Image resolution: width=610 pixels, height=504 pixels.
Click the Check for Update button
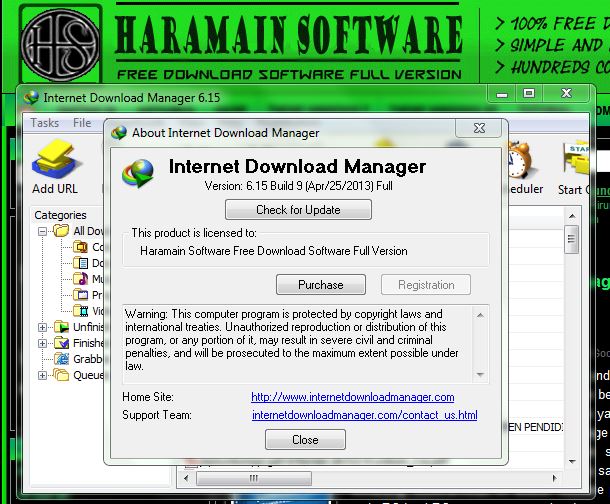pyautogui.click(x=298, y=210)
